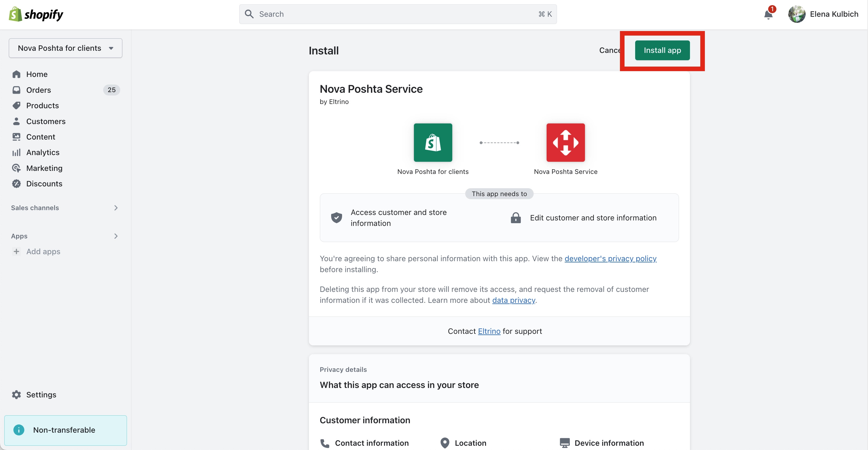
Task: Click the red Nova Poshta Service icon
Action: (x=565, y=142)
